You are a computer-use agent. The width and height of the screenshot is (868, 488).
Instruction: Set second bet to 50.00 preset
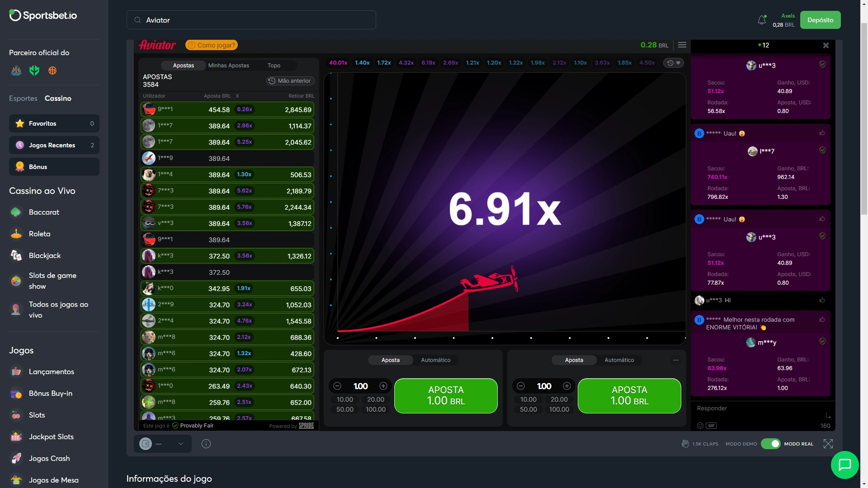tap(528, 409)
